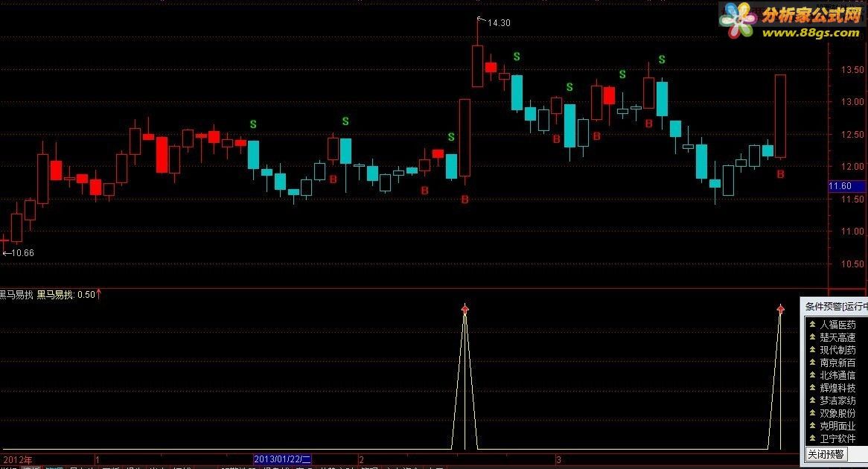
Task: Click the alert icon beside 人福医药
Action: 812,325
